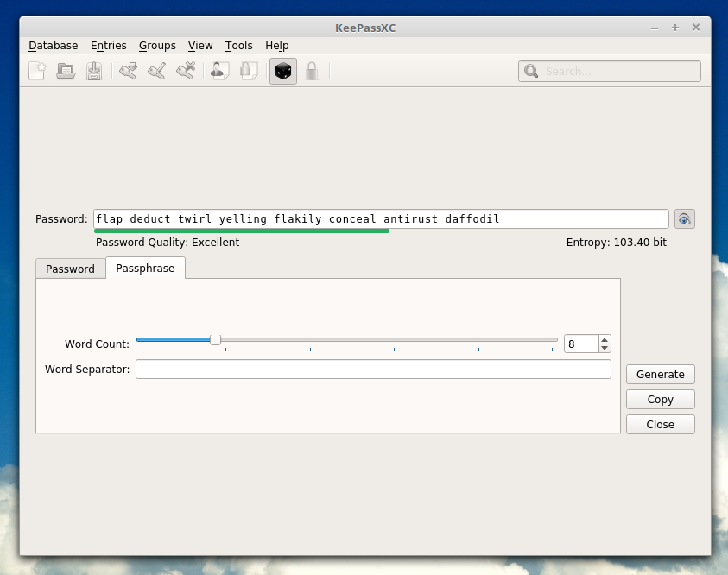The image size is (728, 575).
Task: Click the Lock Databases padlock icon
Action: click(x=312, y=71)
